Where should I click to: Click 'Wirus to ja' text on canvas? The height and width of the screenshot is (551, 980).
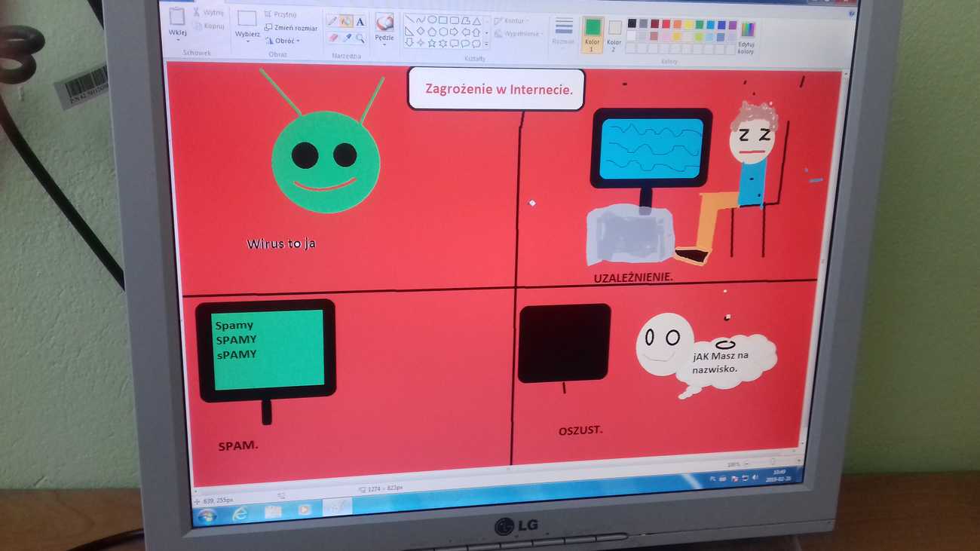(x=280, y=244)
